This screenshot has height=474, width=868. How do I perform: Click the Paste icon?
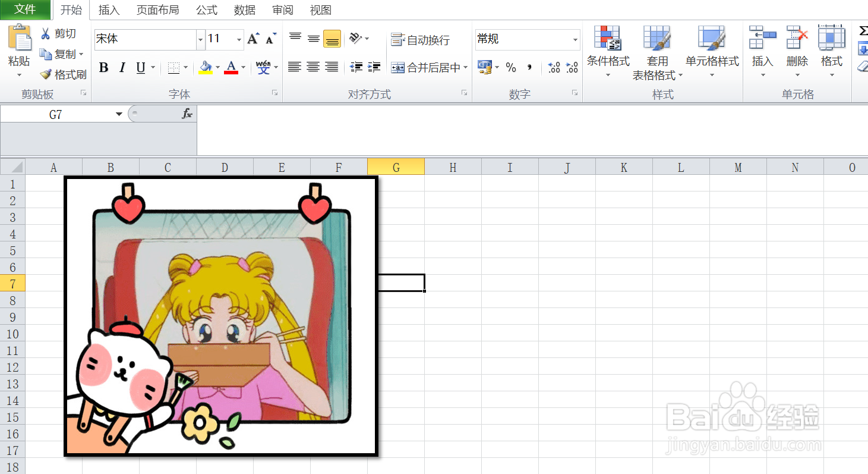(x=20, y=37)
